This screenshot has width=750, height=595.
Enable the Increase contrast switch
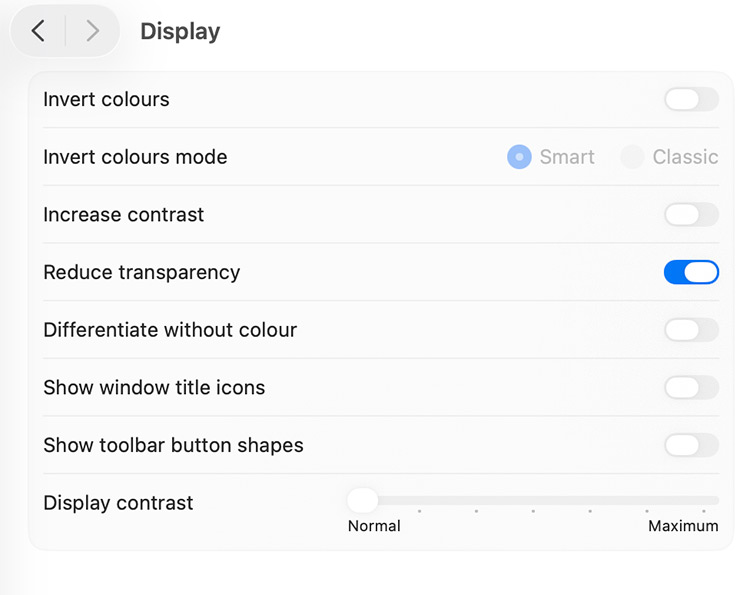point(691,214)
